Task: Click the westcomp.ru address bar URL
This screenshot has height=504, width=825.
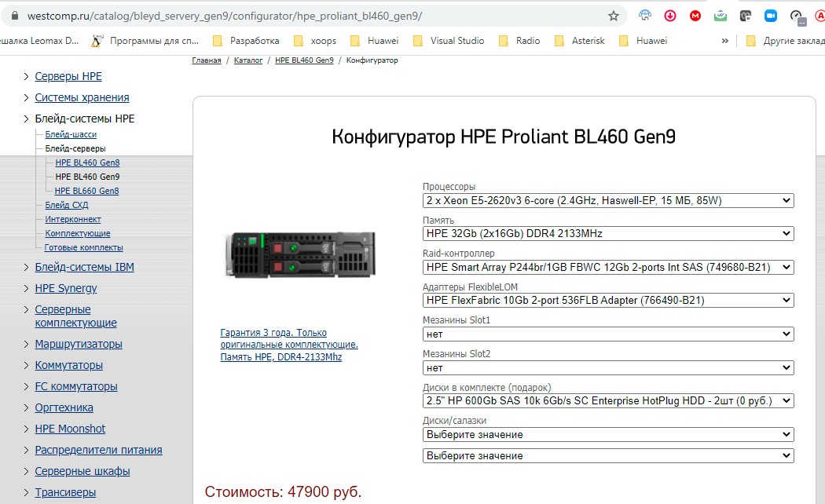Action: [x=225, y=16]
